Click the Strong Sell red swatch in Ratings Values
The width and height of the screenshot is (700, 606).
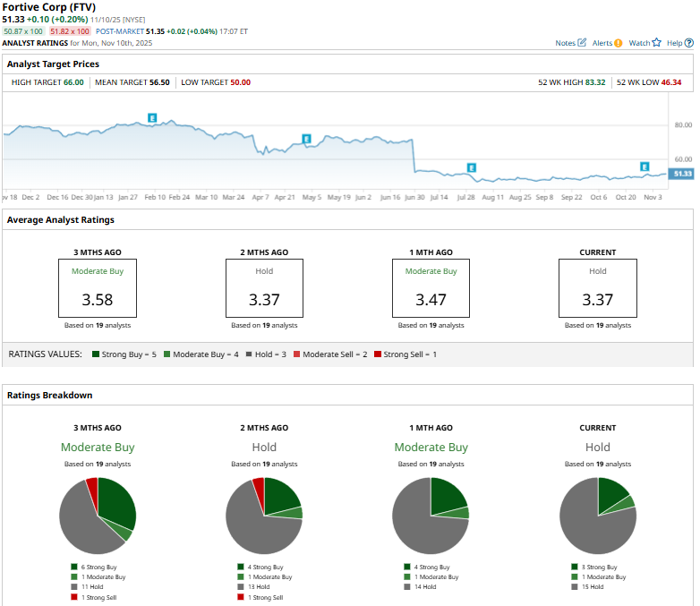coord(378,354)
